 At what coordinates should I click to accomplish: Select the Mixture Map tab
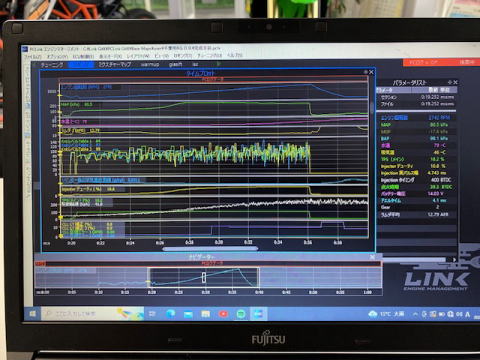(115, 64)
